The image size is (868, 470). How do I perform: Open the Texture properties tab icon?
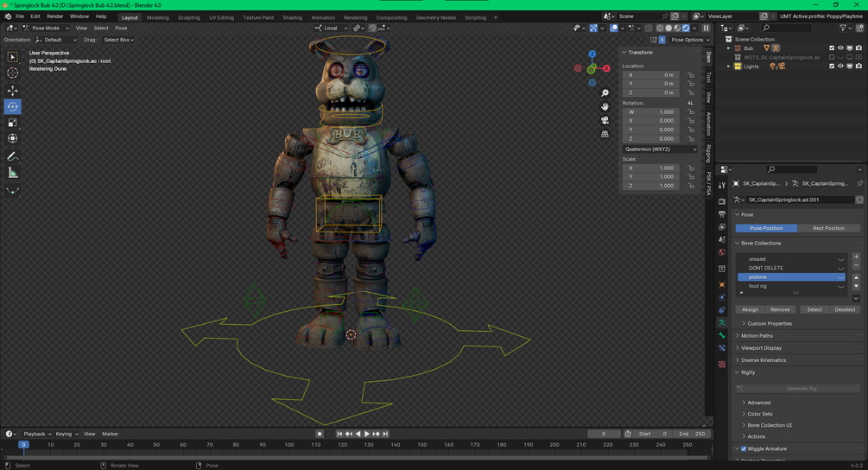pyautogui.click(x=722, y=365)
